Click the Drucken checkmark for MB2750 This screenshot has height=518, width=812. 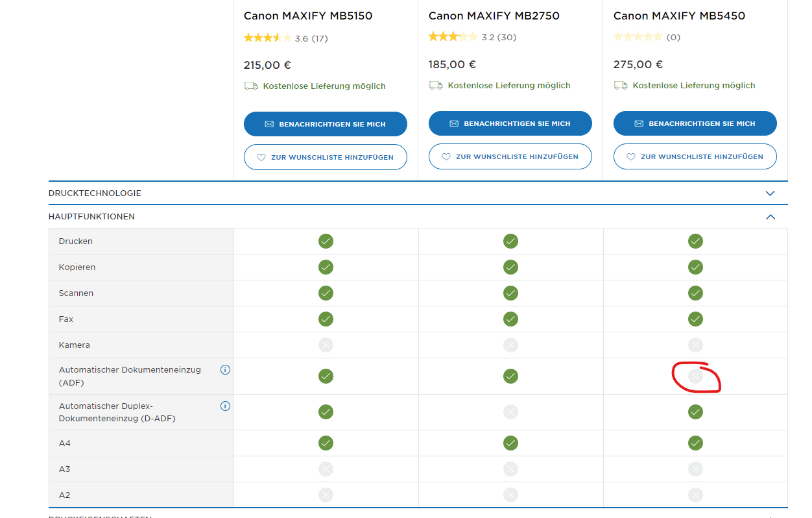tap(510, 241)
